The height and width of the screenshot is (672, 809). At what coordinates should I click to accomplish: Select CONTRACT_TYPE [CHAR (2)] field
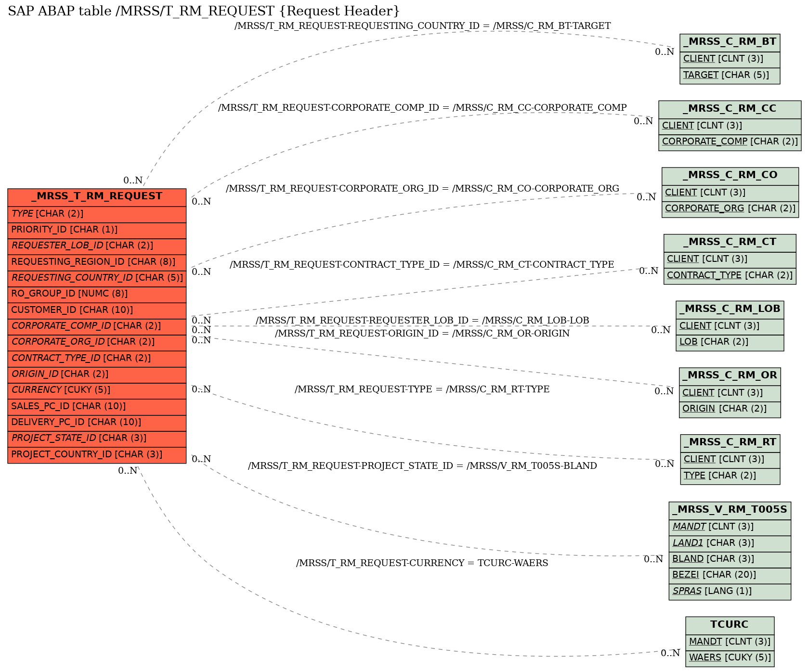(730, 276)
